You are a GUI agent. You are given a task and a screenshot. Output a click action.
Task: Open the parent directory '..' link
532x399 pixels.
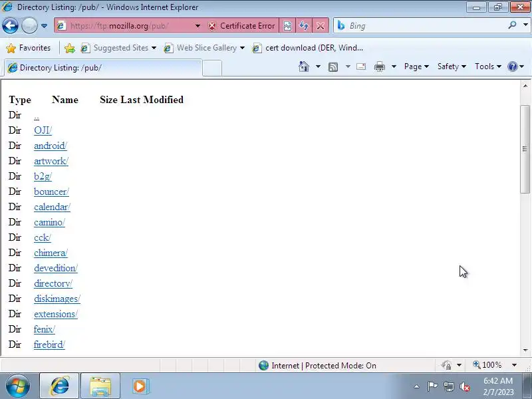[x=37, y=116]
